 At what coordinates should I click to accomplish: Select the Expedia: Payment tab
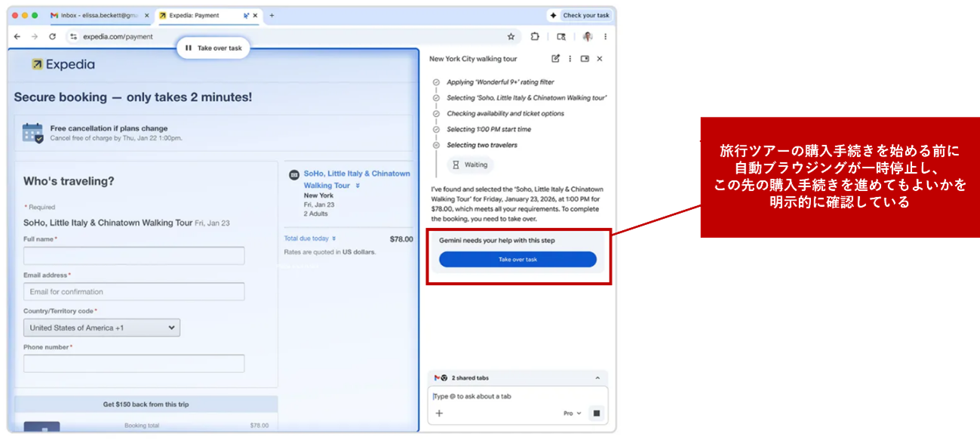click(x=200, y=15)
